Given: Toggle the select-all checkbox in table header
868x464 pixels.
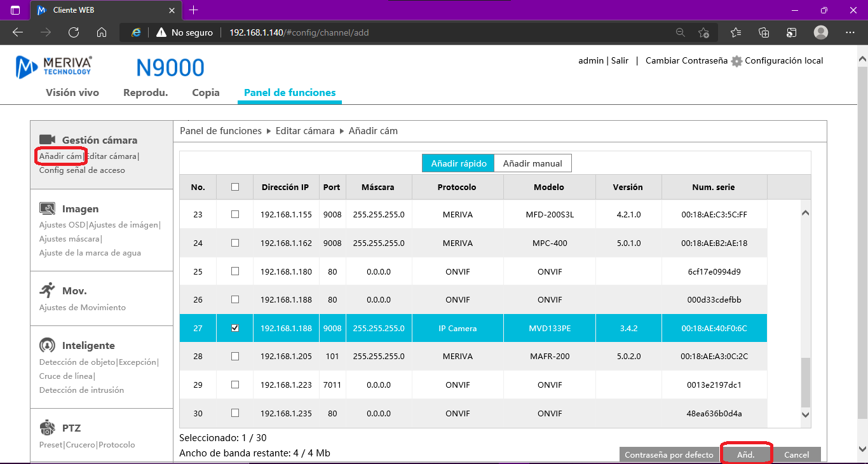Looking at the screenshot, I should (x=235, y=187).
